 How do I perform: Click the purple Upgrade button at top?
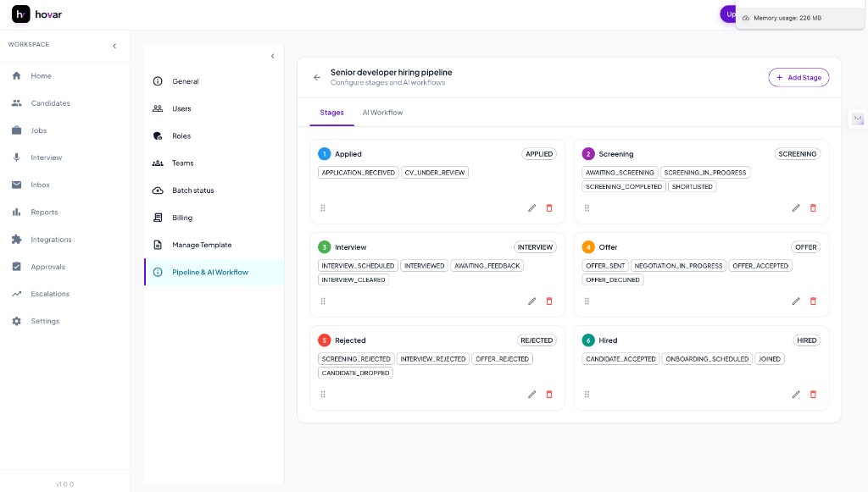(x=728, y=14)
